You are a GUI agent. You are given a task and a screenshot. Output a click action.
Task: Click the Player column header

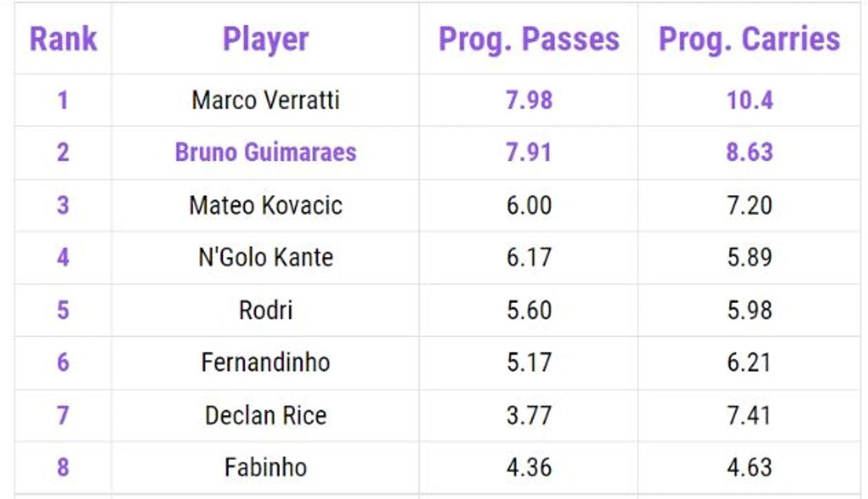point(265,40)
